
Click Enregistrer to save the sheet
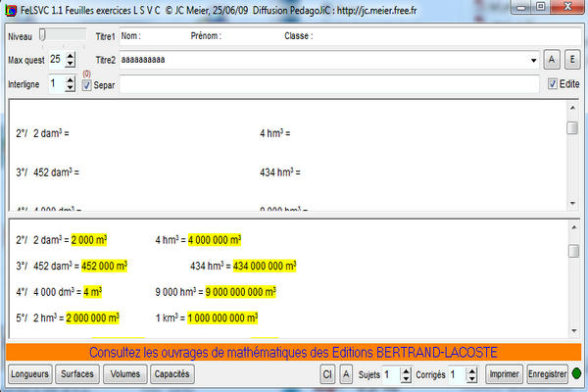tap(548, 374)
